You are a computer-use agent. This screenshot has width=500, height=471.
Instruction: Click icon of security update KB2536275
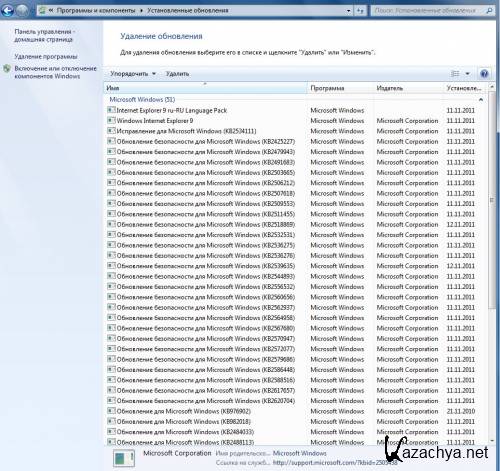(111, 245)
